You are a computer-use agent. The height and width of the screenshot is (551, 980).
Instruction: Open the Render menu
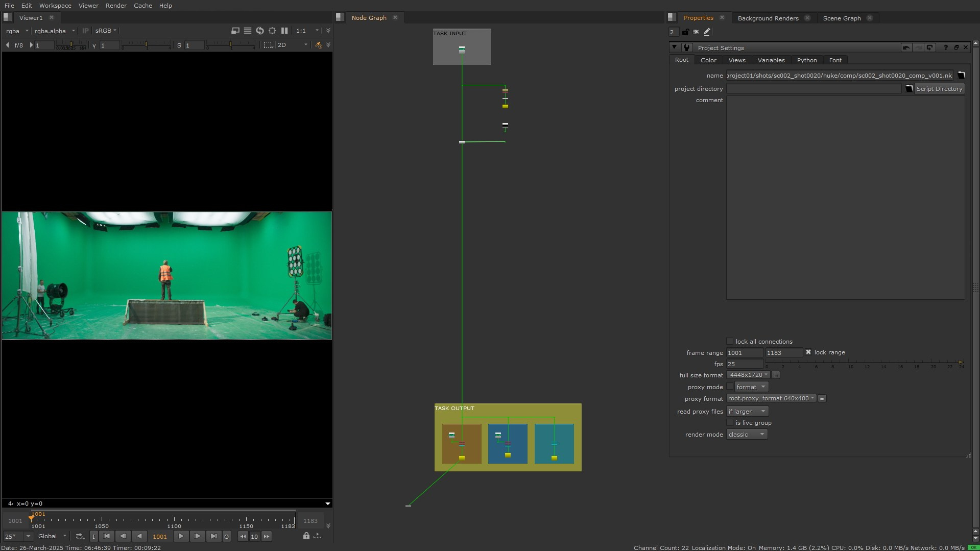[116, 6]
